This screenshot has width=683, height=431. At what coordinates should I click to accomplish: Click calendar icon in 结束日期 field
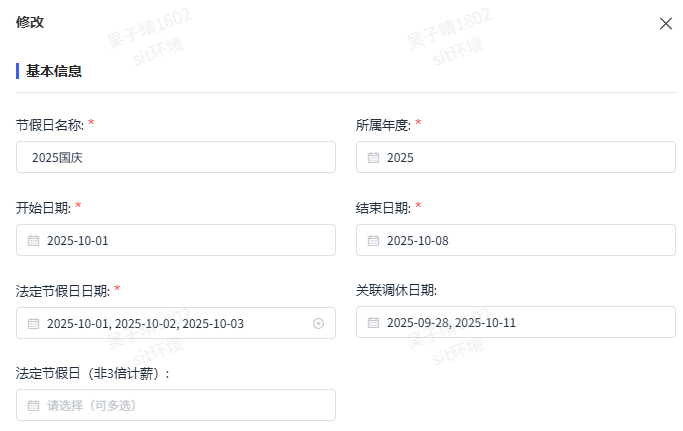point(373,240)
